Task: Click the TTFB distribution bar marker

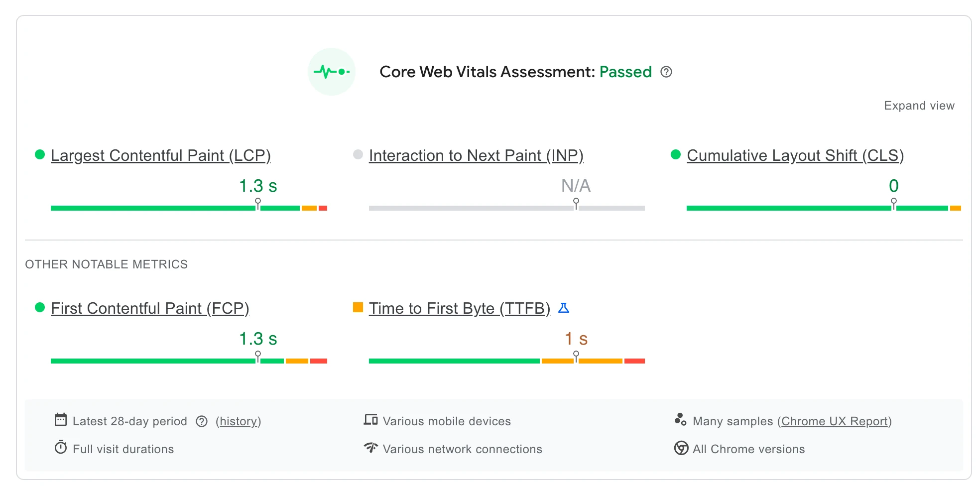Action: click(x=576, y=357)
